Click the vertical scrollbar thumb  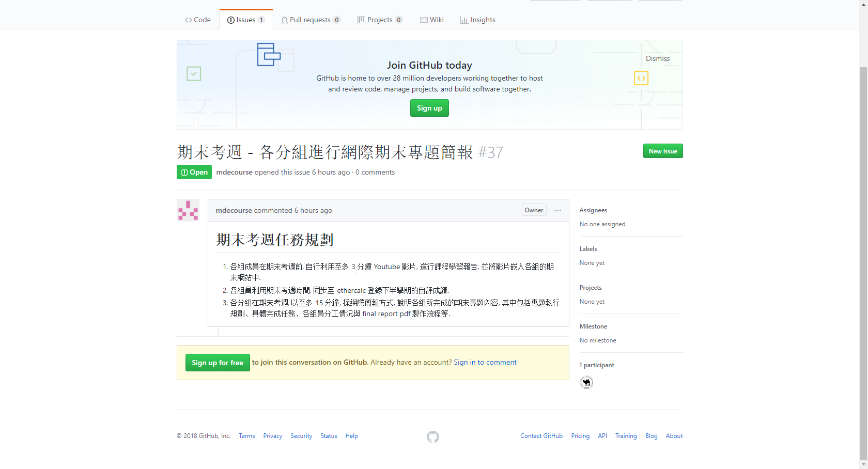[863, 263]
